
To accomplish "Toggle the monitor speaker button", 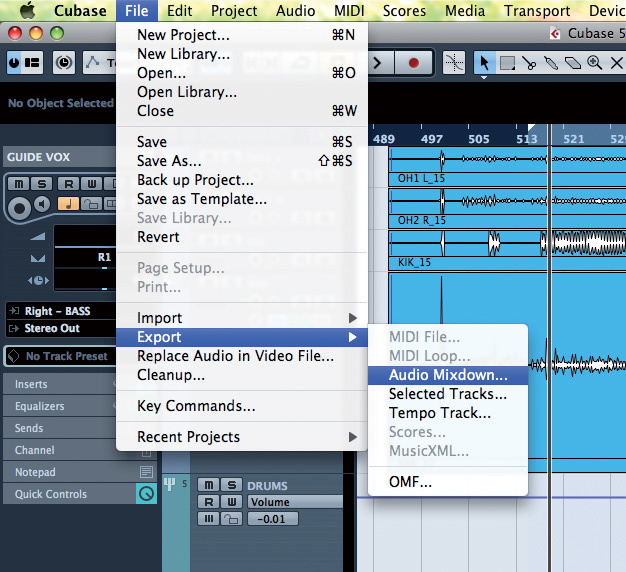I will [x=42, y=204].
